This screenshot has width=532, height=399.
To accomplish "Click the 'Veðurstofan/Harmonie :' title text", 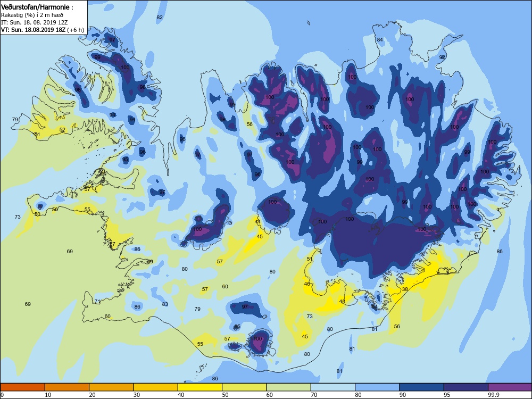I will [x=37, y=7].
